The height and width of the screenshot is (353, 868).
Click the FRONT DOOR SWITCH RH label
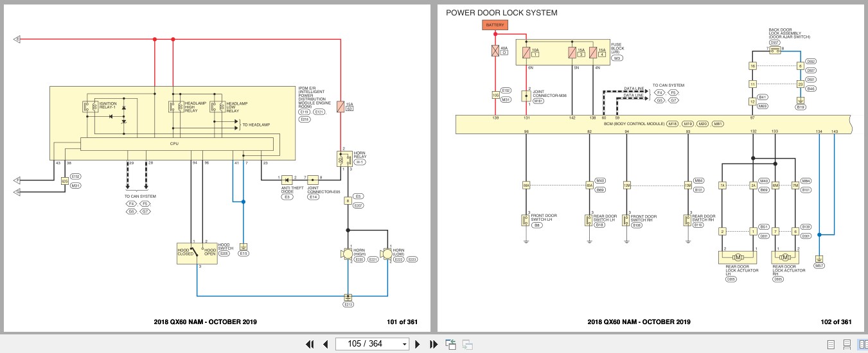pyautogui.click(x=645, y=218)
